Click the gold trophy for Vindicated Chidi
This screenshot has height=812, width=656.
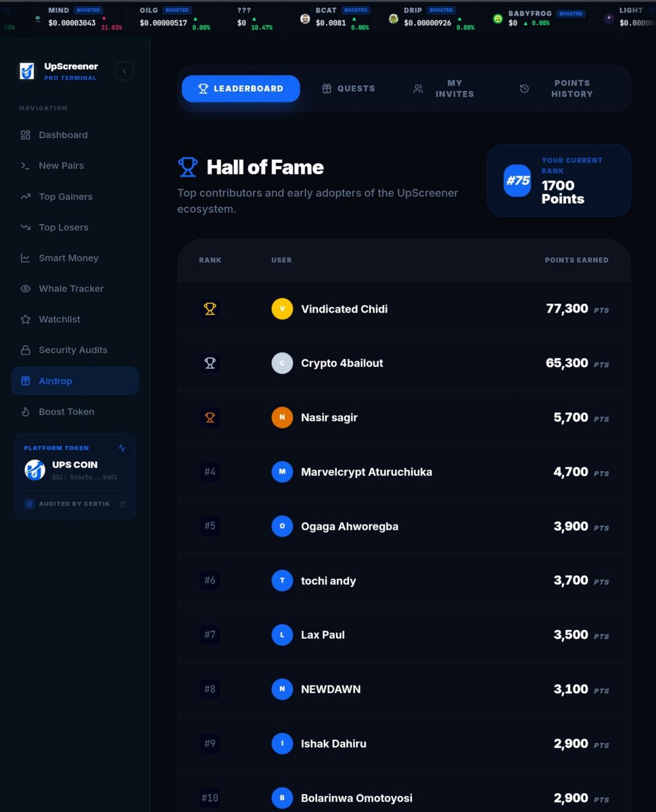tap(210, 309)
